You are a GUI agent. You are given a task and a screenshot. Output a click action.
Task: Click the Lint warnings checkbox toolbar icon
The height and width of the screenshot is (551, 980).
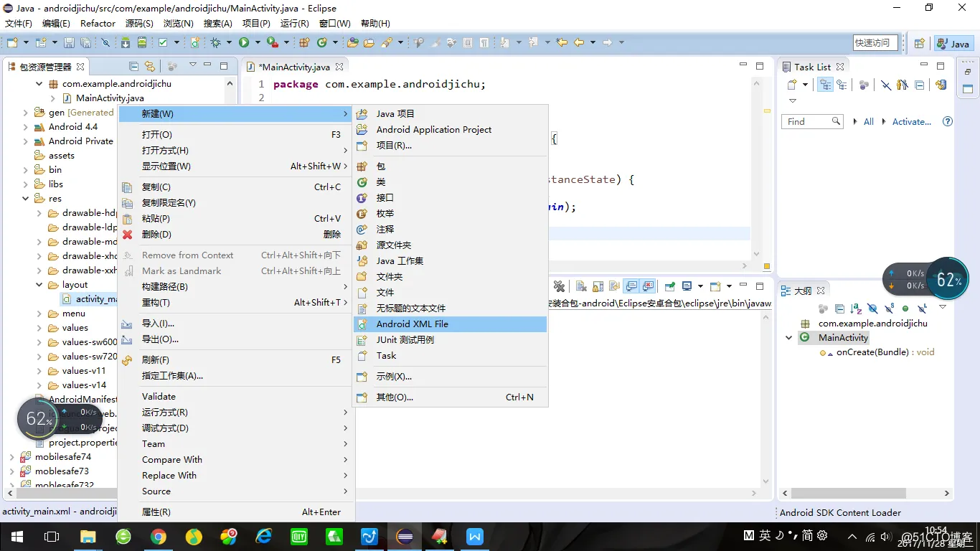pyautogui.click(x=163, y=43)
